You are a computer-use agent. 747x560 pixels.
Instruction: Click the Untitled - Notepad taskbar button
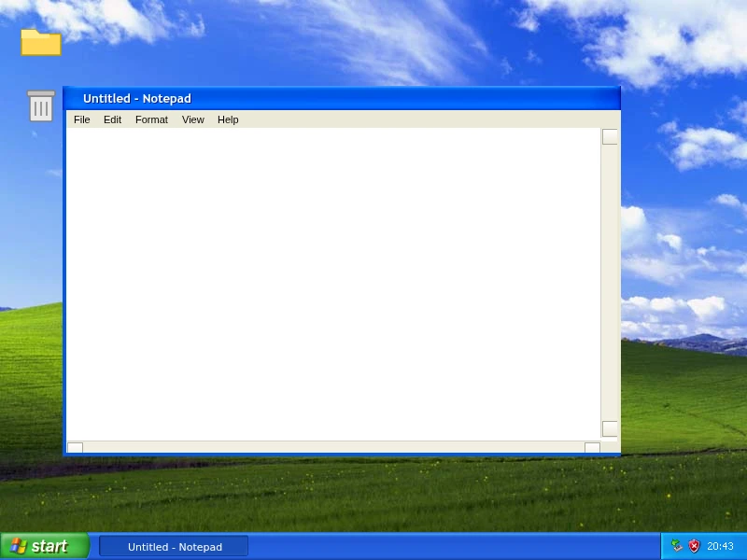(174, 546)
